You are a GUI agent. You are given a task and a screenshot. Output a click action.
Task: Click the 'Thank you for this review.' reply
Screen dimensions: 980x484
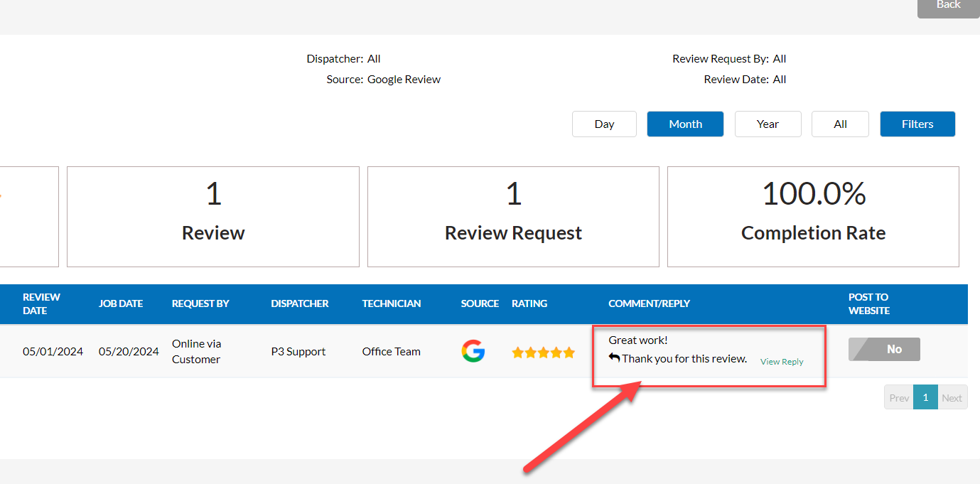point(684,358)
